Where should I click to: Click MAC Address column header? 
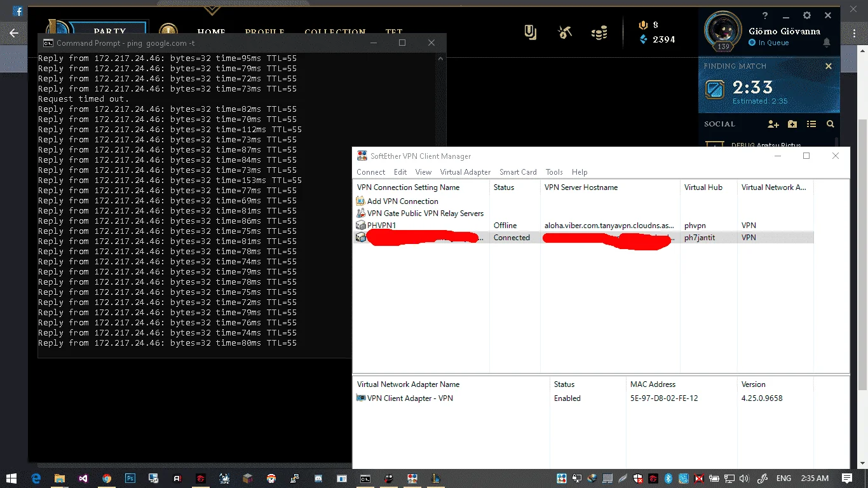[x=682, y=384]
